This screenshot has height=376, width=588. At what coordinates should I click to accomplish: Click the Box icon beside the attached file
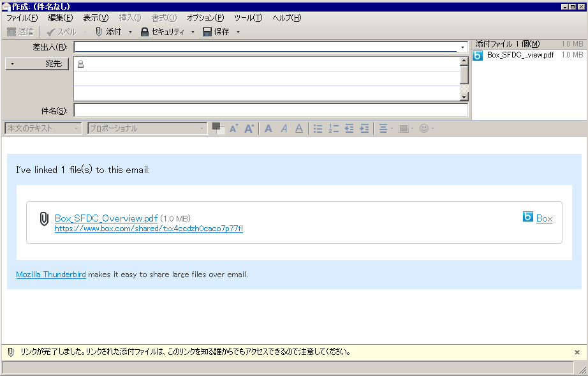point(478,55)
